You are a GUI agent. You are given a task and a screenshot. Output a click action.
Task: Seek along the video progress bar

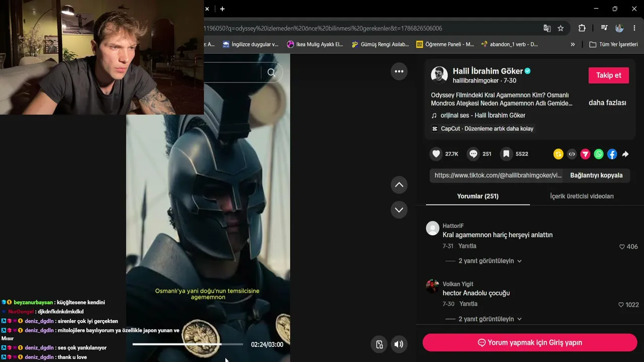click(x=188, y=344)
